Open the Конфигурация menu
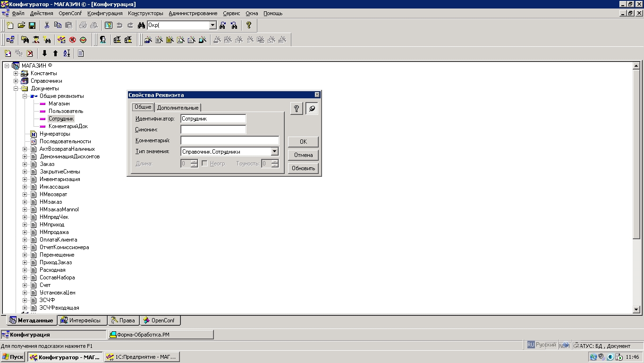 tap(105, 13)
